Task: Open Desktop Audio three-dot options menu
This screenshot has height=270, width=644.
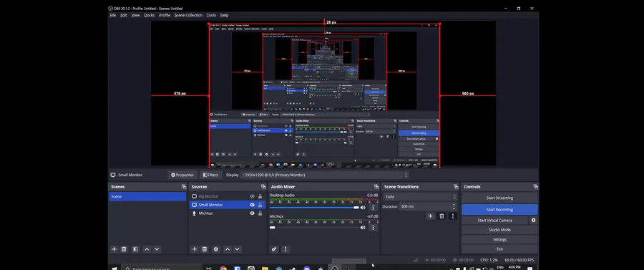Action: [x=373, y=208]
